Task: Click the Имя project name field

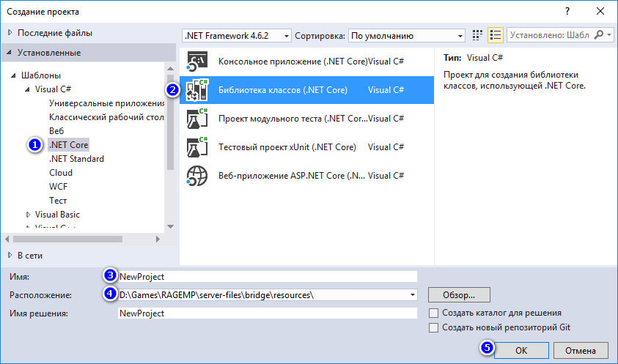Action: (x=268, y=277)
